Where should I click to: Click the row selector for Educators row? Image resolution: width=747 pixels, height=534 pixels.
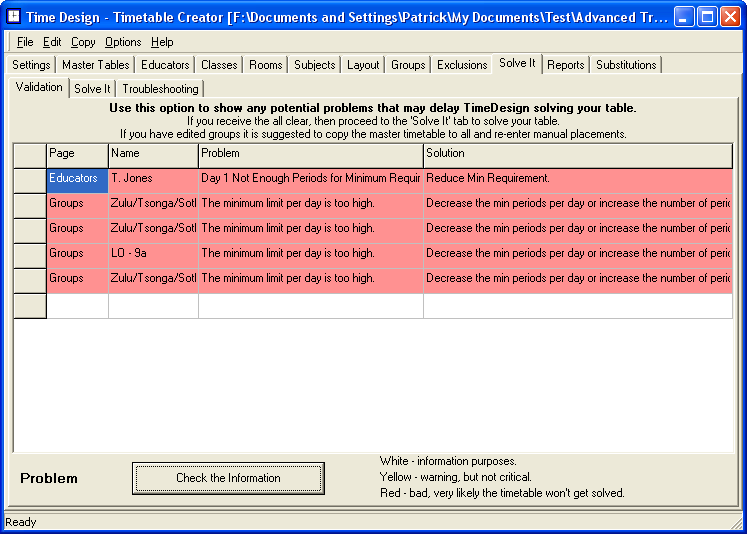(x=30, y=178)
